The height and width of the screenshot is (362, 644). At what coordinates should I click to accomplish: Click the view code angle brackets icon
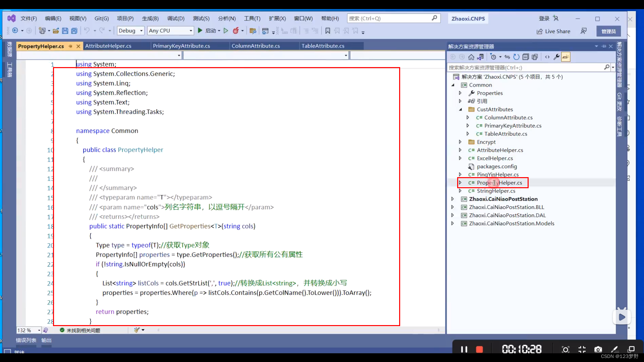[547, 57]
